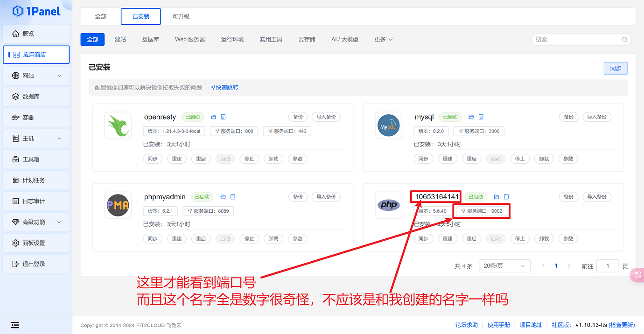Image resolution: width=644 pixels, height=334 pixels.
Task: Click the log icon on the mysql card
Action: click(x=481, y=117)
